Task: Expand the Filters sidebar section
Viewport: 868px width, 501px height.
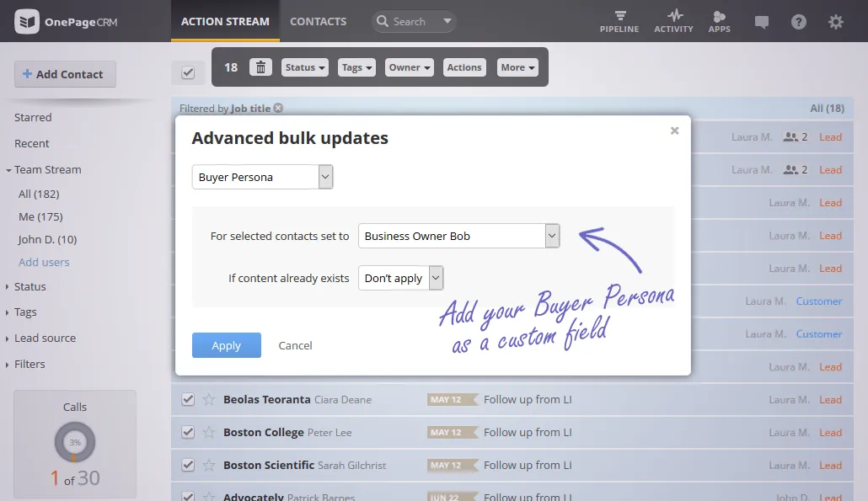Action: tap(8, 364)
